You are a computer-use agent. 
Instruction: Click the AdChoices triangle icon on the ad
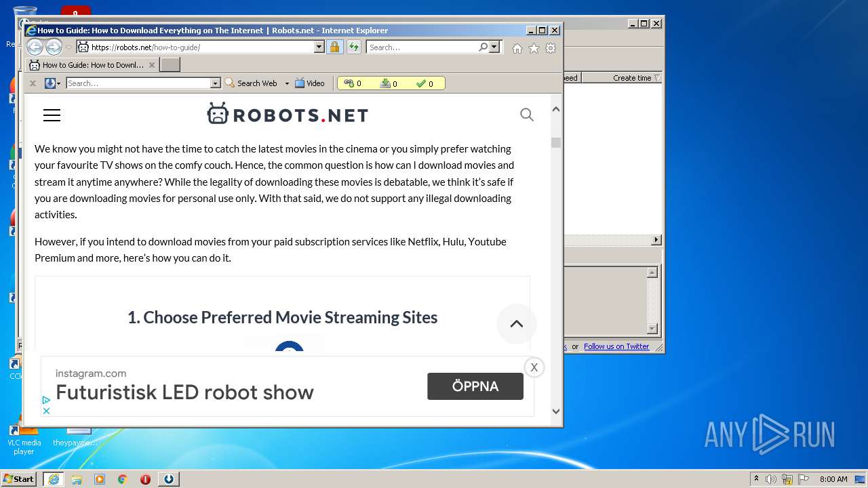pyautogui.click(x=46, y=401)
